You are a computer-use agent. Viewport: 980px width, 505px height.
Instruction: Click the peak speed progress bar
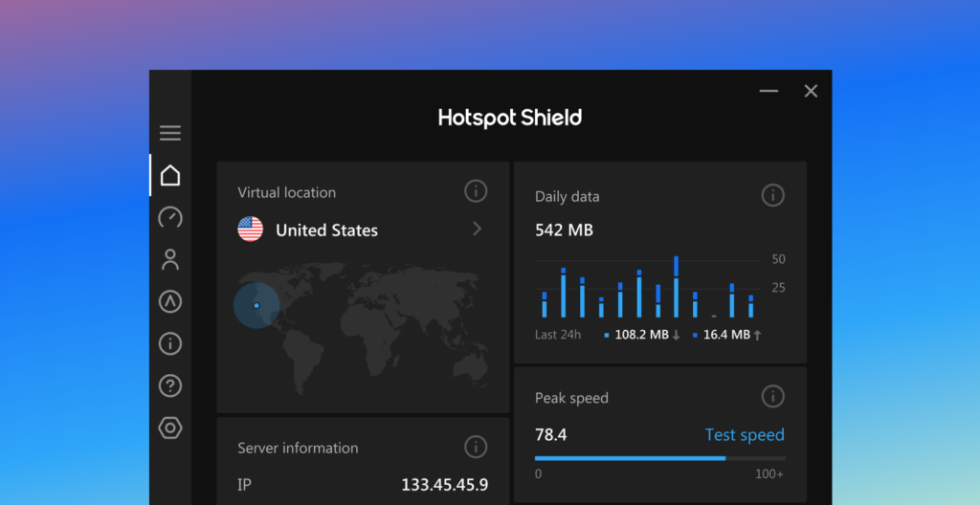coord(660,458)
